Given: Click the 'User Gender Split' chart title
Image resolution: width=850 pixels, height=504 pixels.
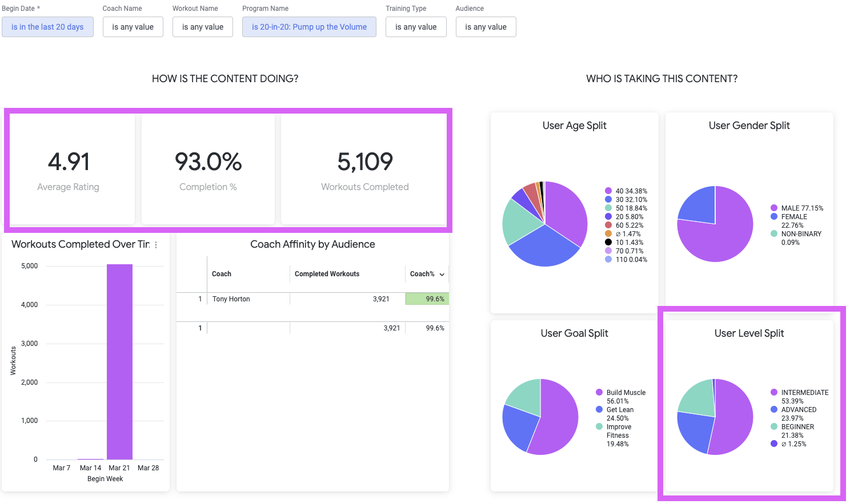Looking at the screenshot, I should [x=749, y=126].
